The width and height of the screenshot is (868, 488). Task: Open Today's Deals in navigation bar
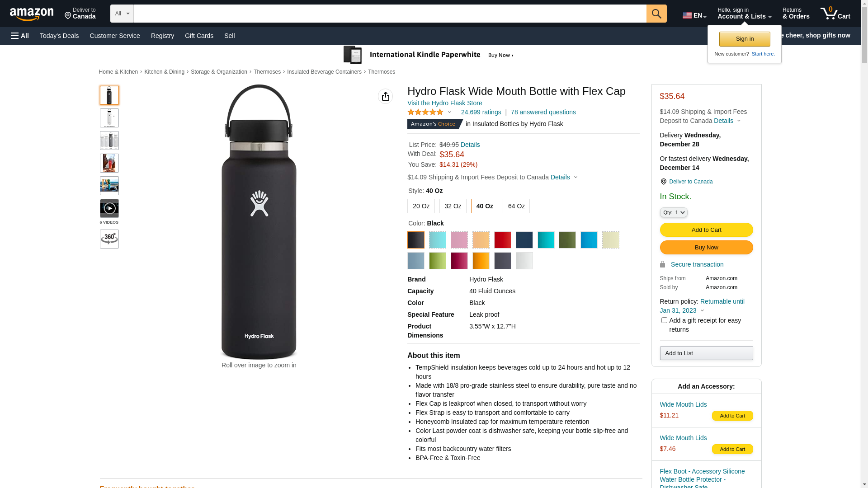click(x=59, y=36)
